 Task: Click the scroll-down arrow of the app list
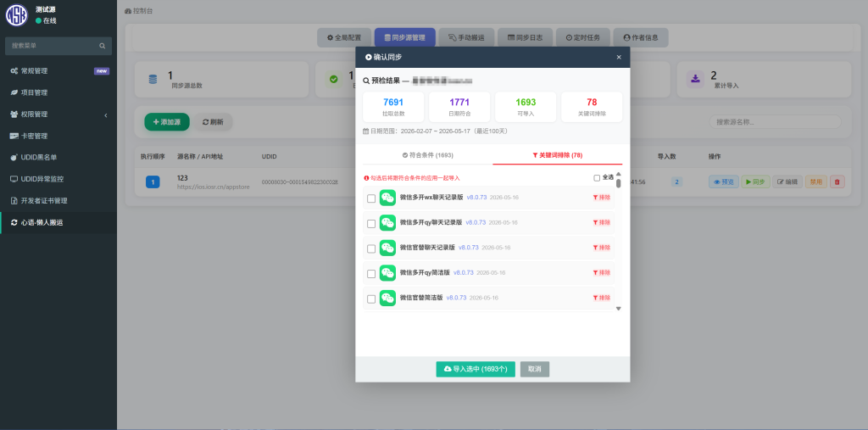[618, 309]
